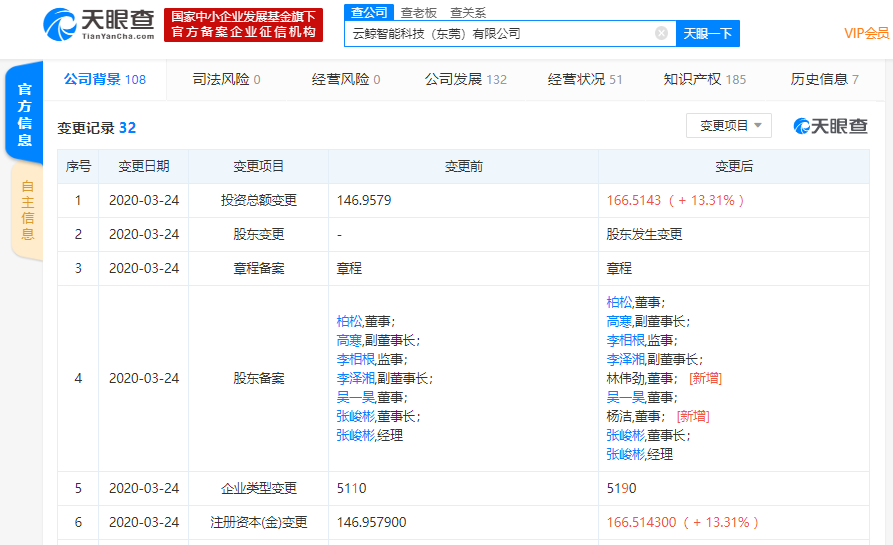
Task: Click the 天眼一下 search button
Action: click(x=707, y=34)
